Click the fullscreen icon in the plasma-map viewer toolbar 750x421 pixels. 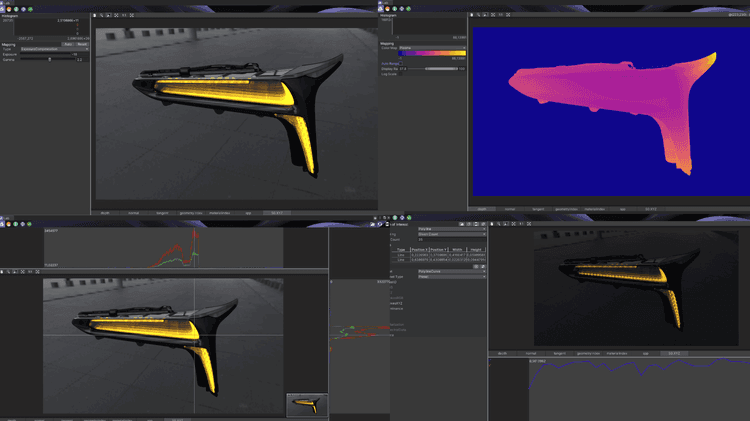click(508, 15)
